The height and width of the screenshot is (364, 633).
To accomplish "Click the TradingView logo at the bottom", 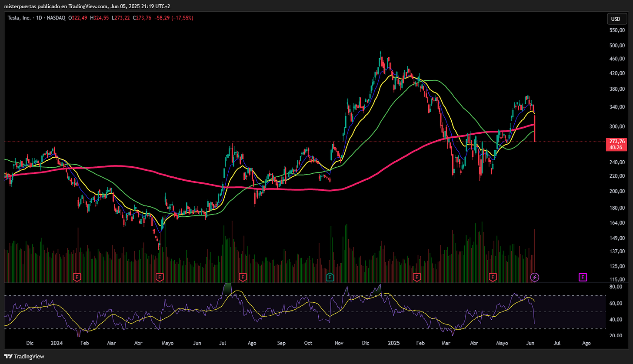I will (x=25, y=357).
